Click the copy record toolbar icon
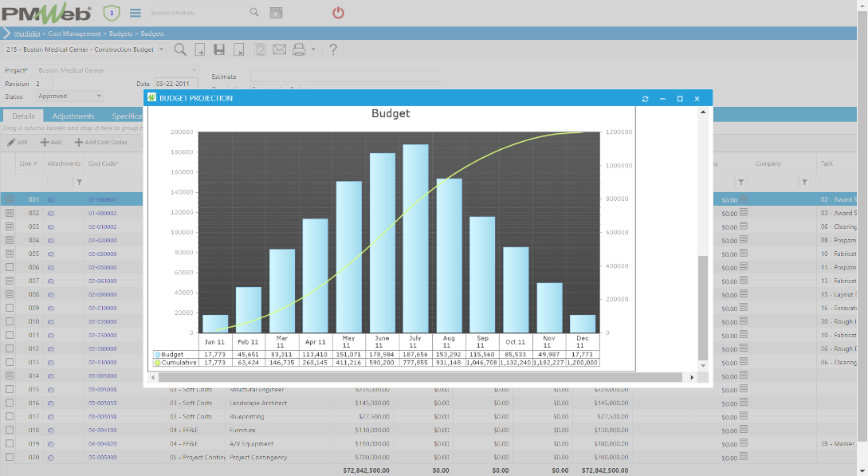 pyautogui.click(x=260, y=49)
